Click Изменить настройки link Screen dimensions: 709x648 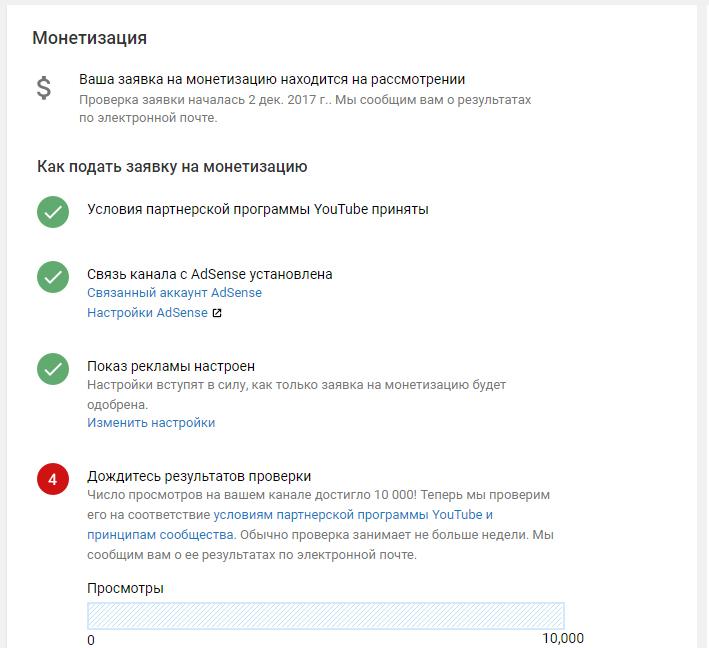[x=151, y=423]
